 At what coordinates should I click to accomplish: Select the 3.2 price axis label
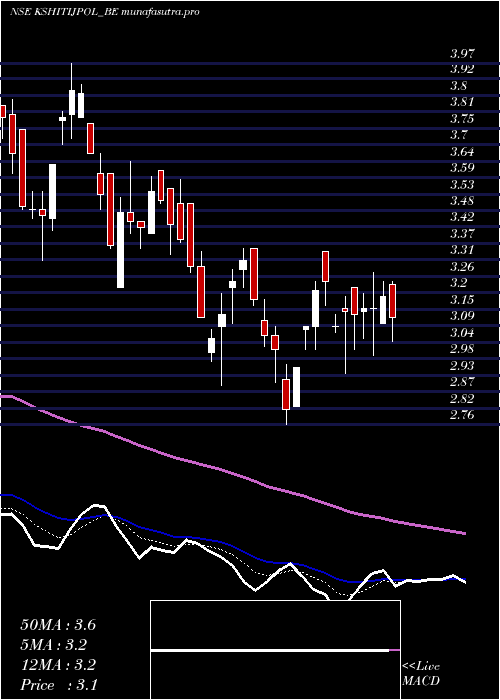click(458, 283)
